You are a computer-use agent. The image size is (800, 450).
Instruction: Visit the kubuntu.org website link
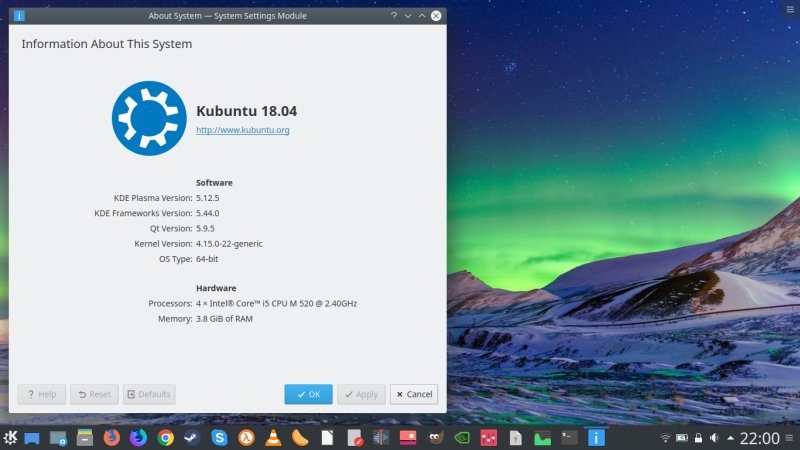click(x=242, y=130)
